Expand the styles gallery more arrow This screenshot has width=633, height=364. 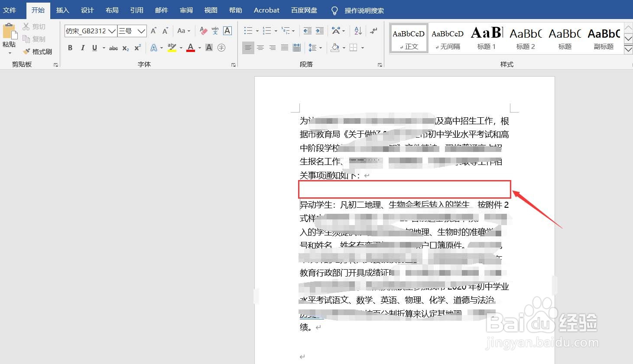(628, 50)
